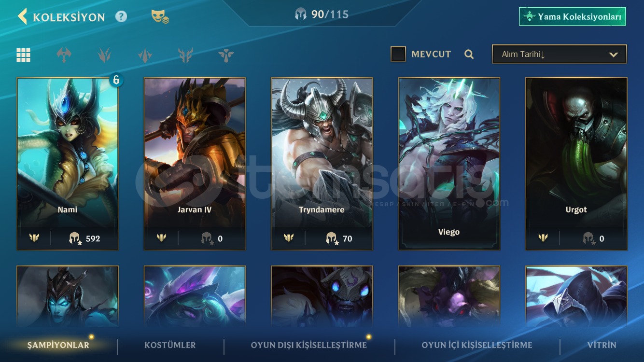Open OYUN İÇİ KİŞİSELLEŞTİRME tab
Image resolution: width=644 pixels, height=362 pixels.
[477, 345]
